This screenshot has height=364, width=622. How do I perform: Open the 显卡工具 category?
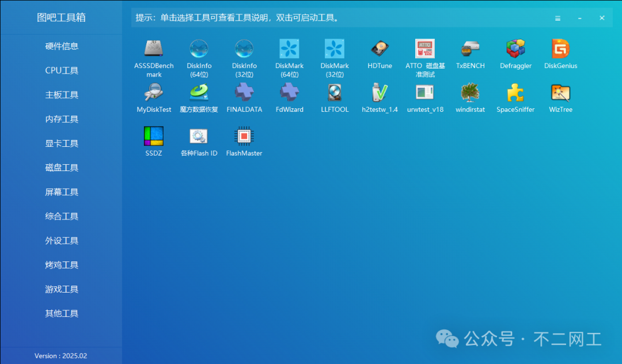[x=62, y=143]
